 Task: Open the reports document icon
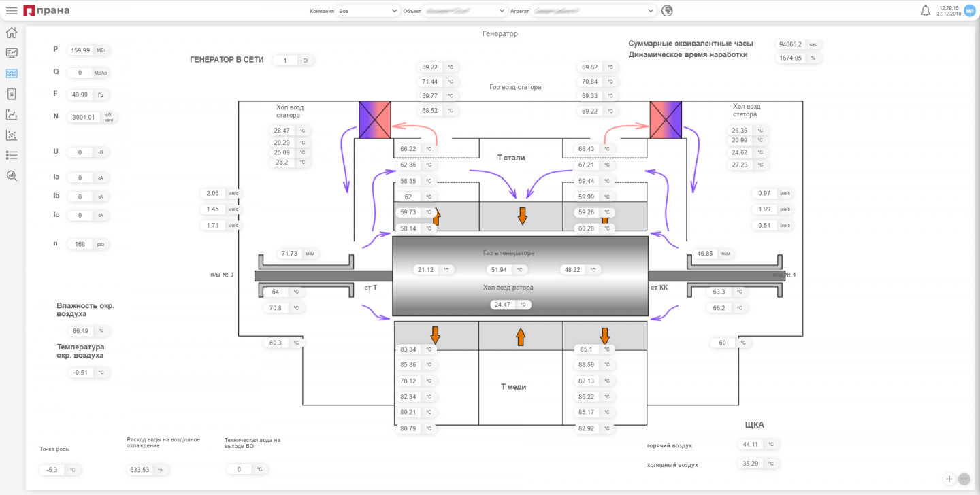[12, 94]
